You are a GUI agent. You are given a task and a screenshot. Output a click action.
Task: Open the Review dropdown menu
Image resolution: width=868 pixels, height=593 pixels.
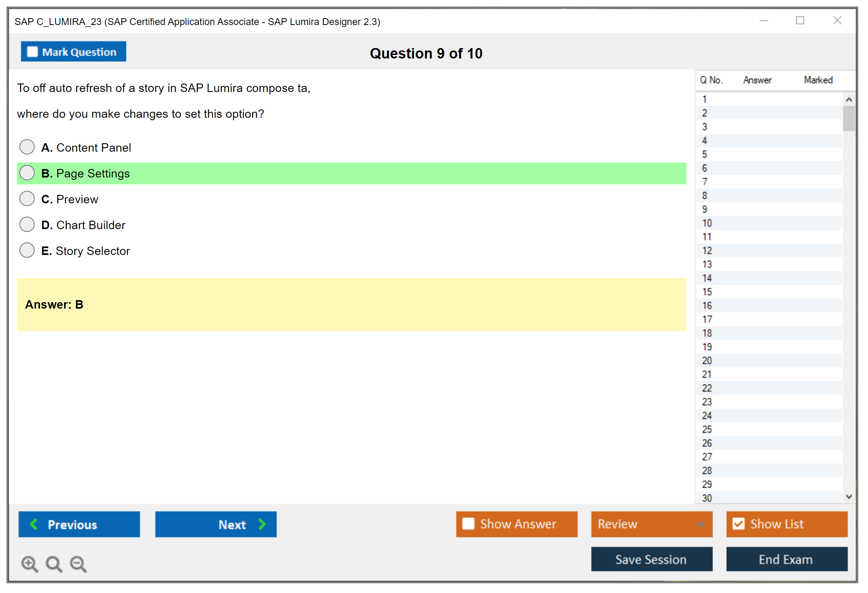click(x=651, y=524)
